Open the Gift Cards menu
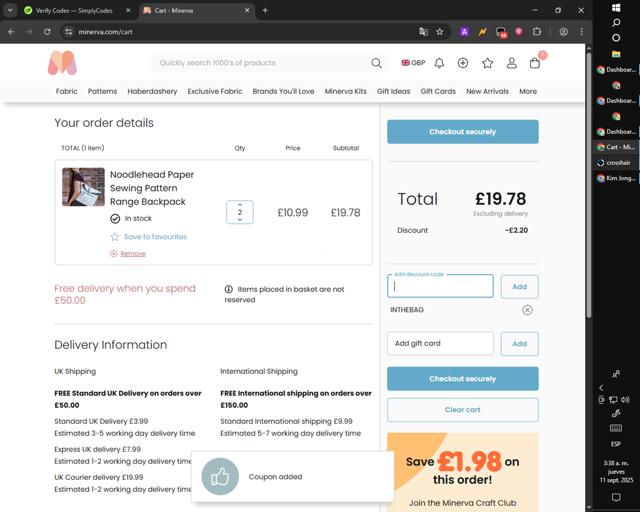 (438, 91)
